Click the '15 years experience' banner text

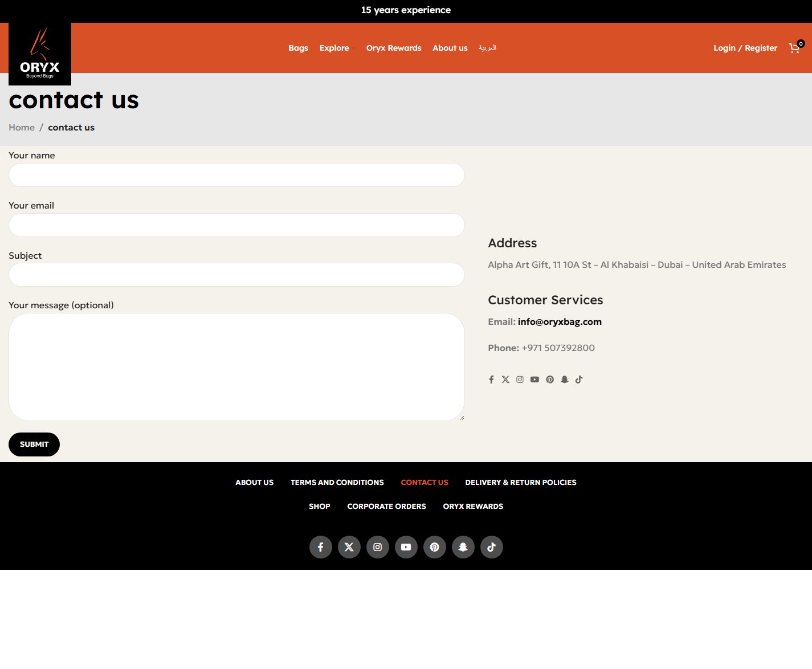point(406,10)
